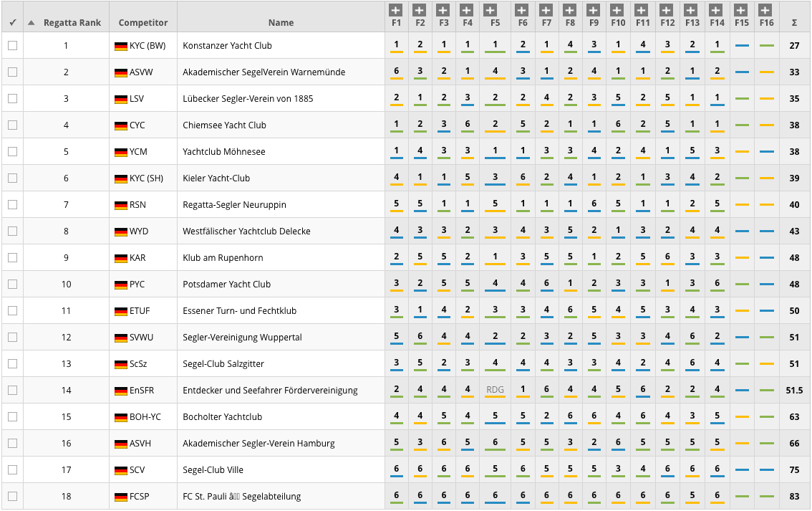
Task: Expand the F9 column with plus icon
Action: (594, 10)
